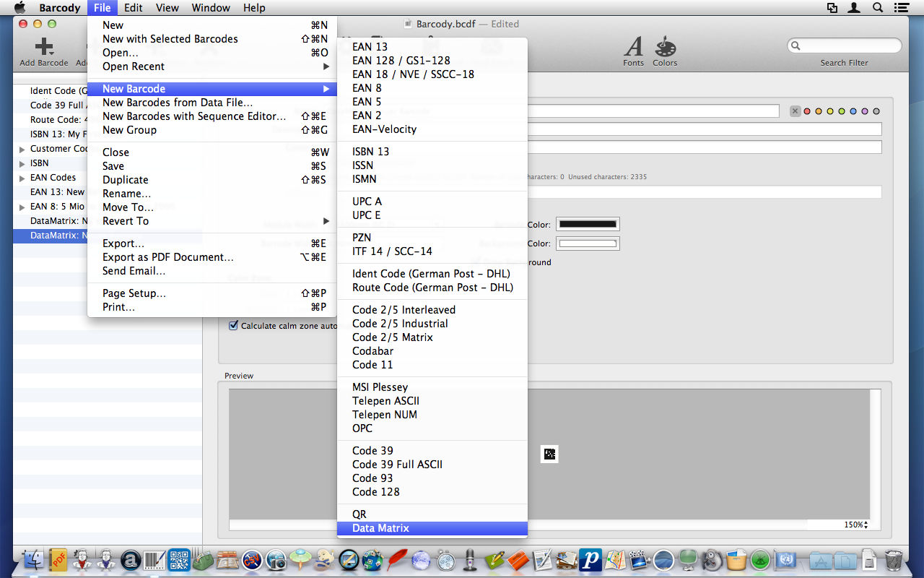This screenshot has height=578, width=924.
Task: Toggle the Calculate calm zone checkbox
Action: (233, 325)
